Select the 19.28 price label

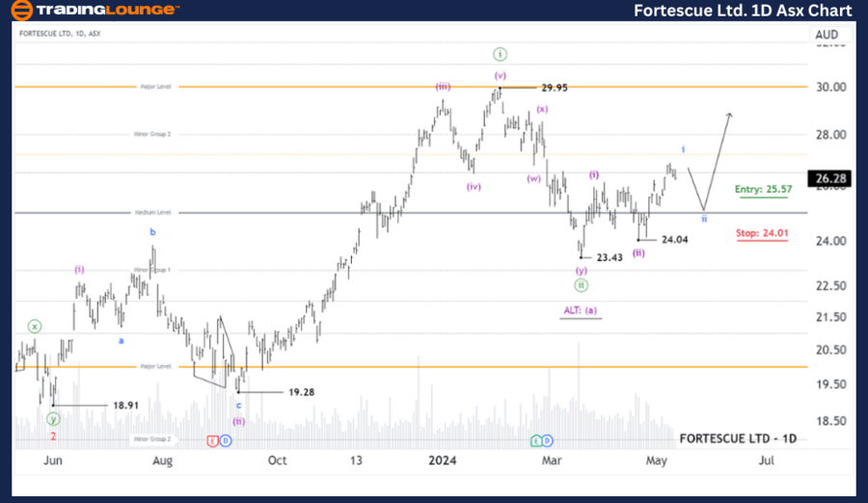point(301,392)
